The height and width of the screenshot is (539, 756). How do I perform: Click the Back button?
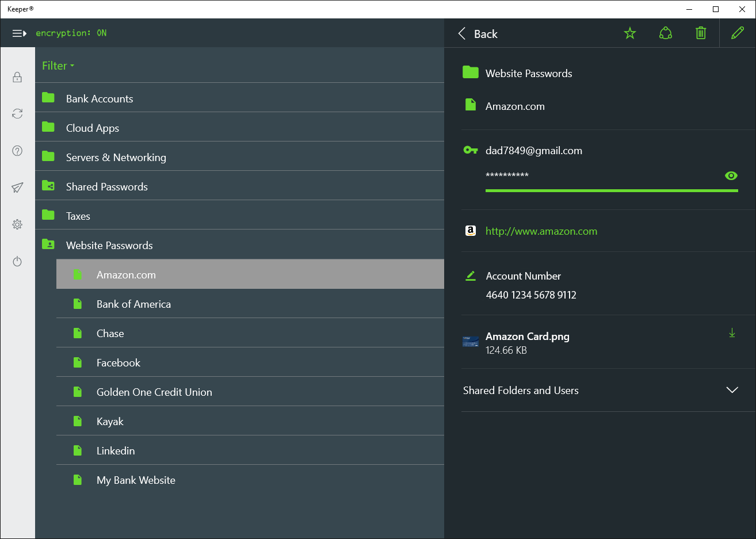pyautogui.click(x=478, y=34)
